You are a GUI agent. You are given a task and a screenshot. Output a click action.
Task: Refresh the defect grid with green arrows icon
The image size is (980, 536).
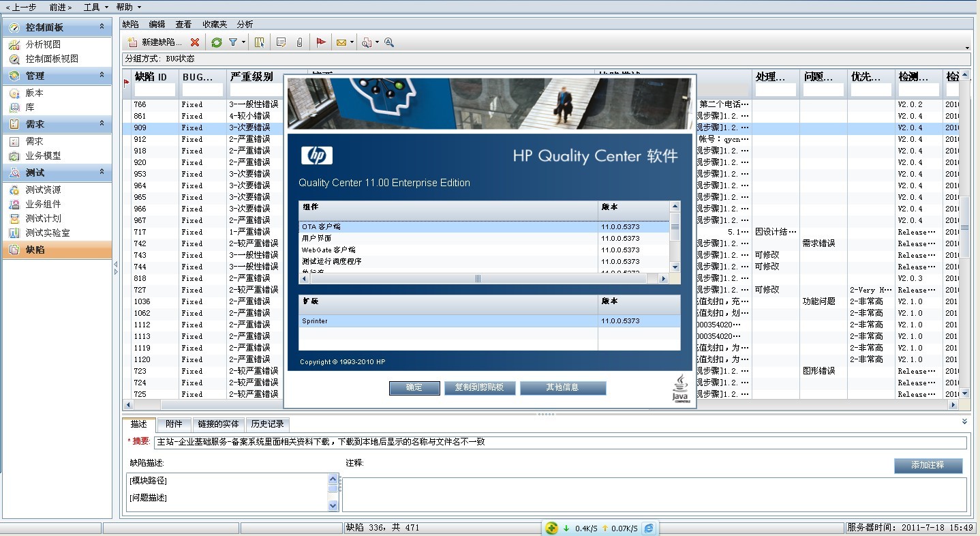pyautogui.click(x=217, y=42)
